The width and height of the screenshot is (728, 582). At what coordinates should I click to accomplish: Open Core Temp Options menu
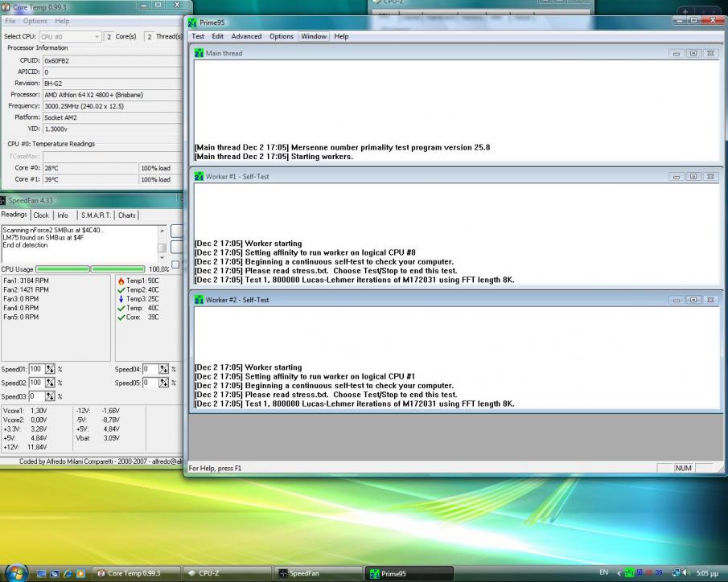point(35,21)
